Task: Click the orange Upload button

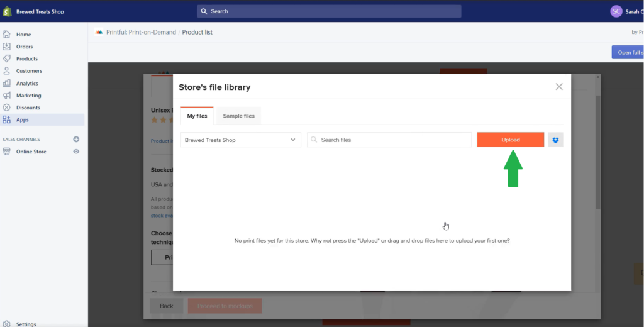Action: [511, 140]
